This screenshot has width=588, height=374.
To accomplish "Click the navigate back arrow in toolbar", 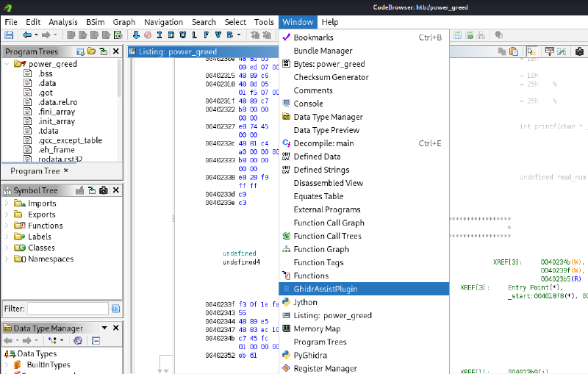I will 27,35.
